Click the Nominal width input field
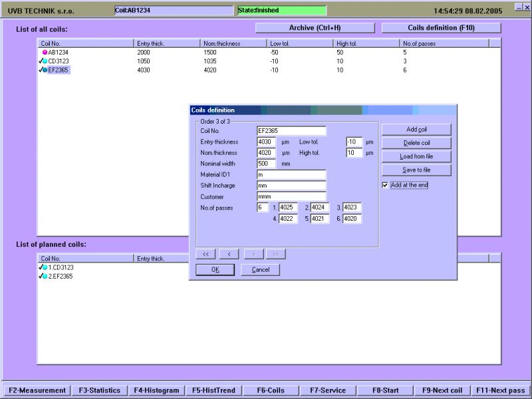Screen dimensions: 532x399 (266, 164)
